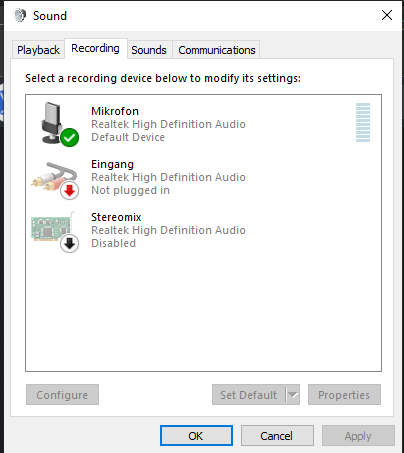Select the Stereomix device name text
This screenshot has width=404, height=453.
[116, 217]
